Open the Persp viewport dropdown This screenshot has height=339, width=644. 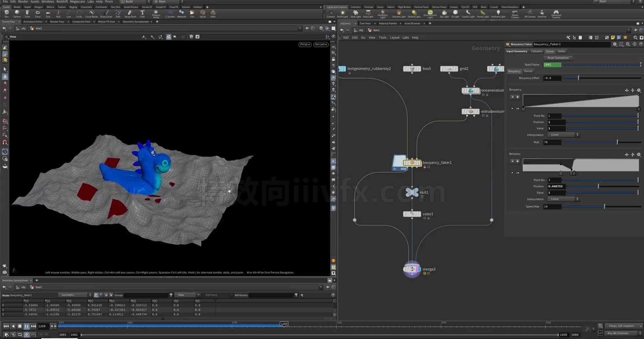pos(305,44)
